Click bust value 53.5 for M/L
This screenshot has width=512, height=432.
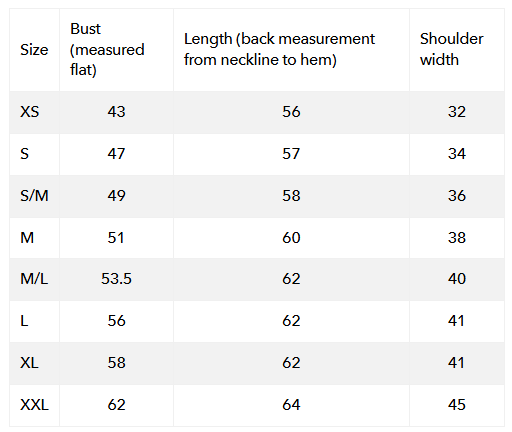point(116,279)
